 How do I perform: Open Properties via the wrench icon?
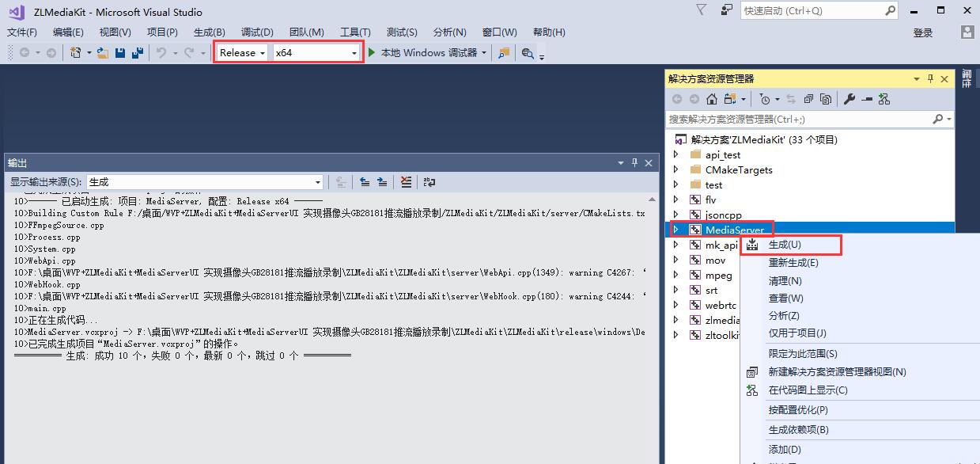[x=849, y=99]
